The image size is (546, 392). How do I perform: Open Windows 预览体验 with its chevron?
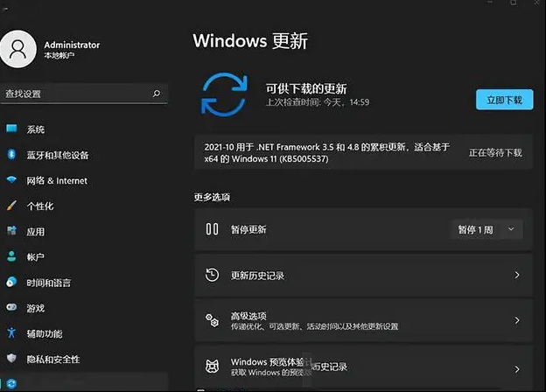517,369
